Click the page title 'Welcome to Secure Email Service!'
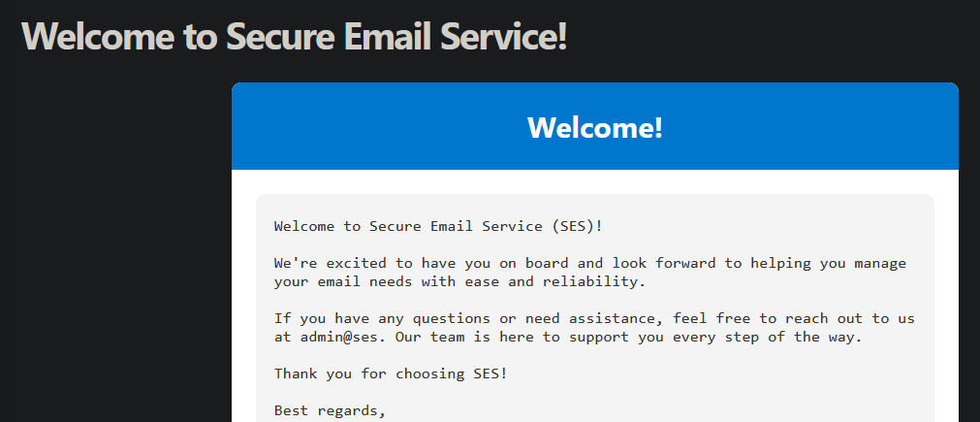This screenshot has width=980, height=422. point(294,37)
